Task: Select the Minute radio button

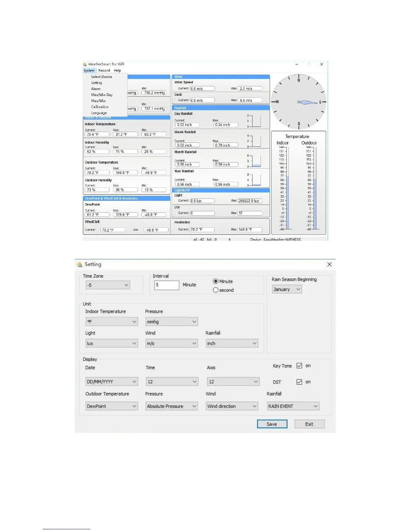Action: (216, 281)
